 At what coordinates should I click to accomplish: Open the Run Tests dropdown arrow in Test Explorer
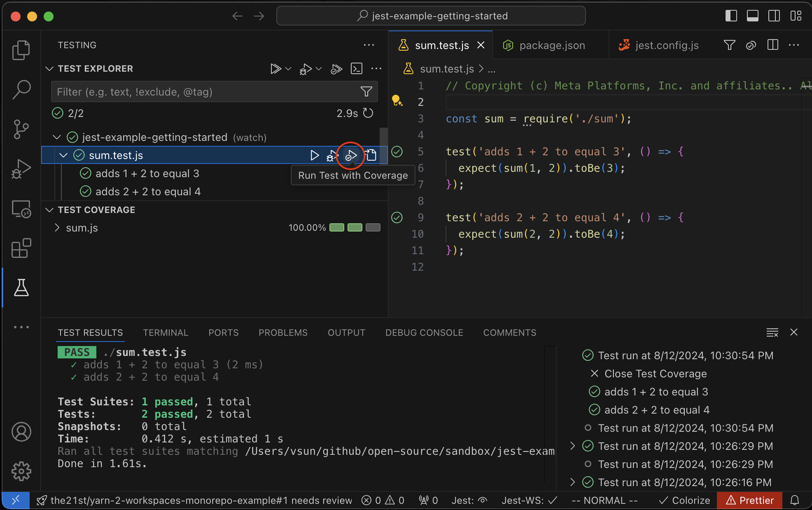pos(288,68)
